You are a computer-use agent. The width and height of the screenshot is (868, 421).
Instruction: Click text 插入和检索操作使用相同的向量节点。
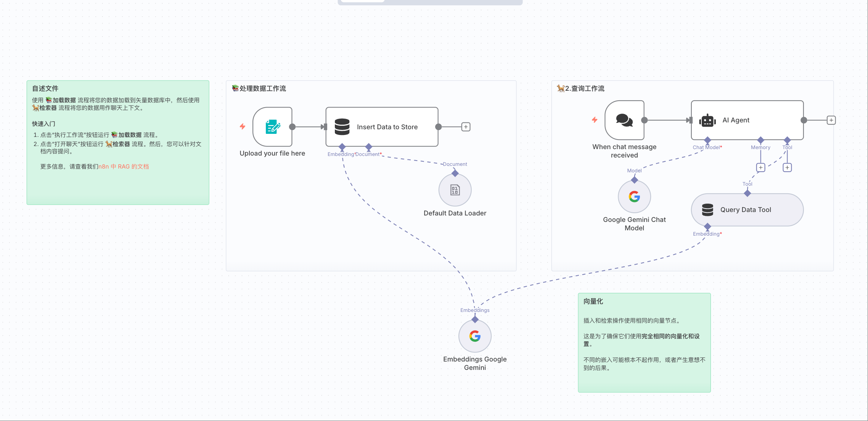point(632,321)
